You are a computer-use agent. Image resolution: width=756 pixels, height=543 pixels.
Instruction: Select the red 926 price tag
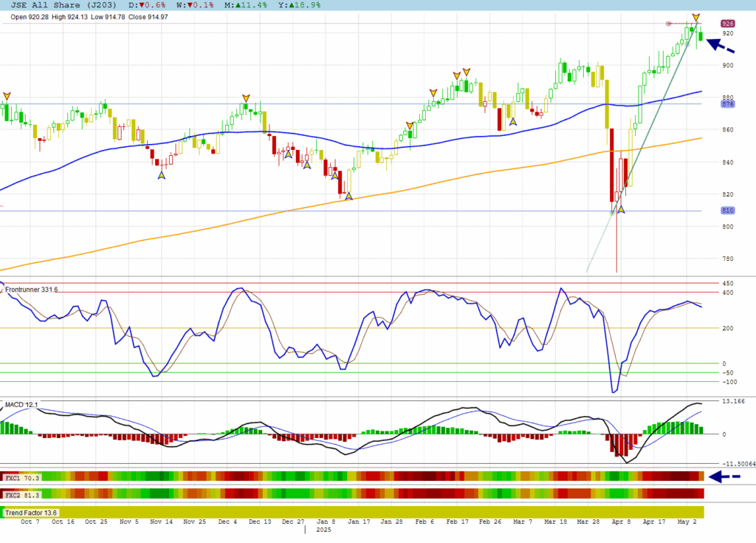[x=727, y=23]
